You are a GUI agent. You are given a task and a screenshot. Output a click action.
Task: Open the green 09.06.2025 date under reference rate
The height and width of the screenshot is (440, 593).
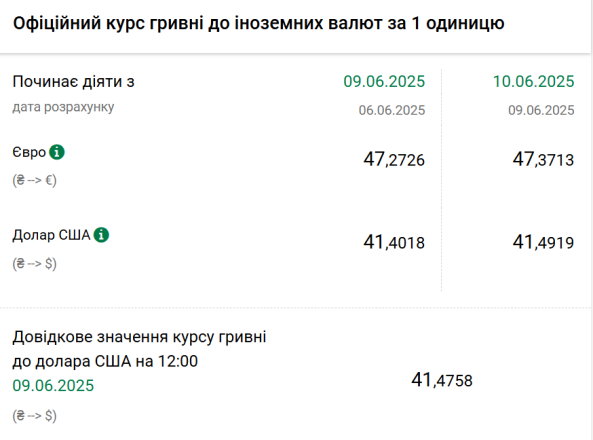(53, 386)
